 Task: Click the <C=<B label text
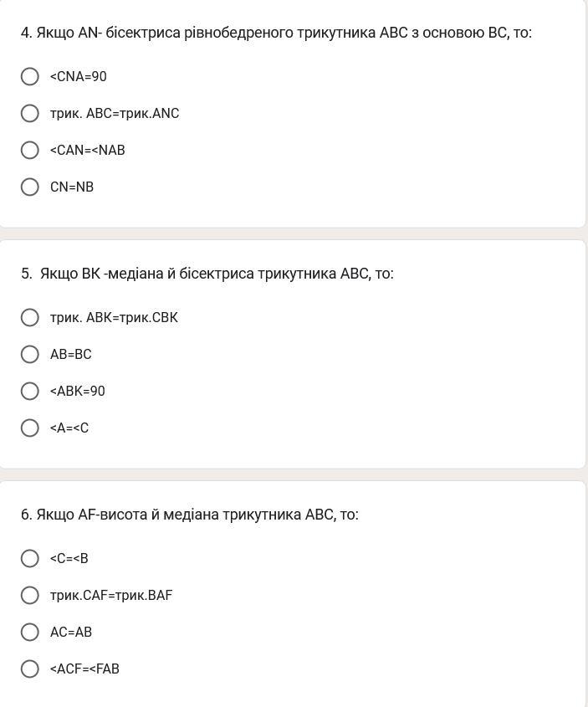69,558
